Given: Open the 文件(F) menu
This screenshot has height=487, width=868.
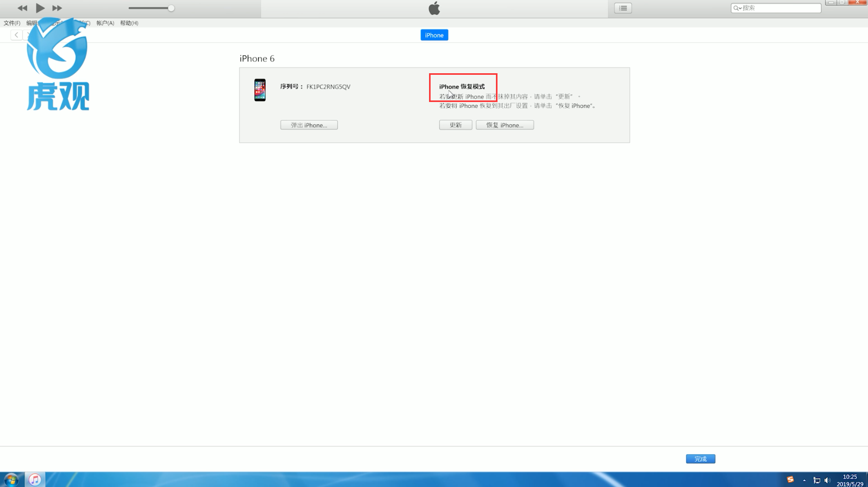Looking at the screenshot, I should [x=12, y=23].
